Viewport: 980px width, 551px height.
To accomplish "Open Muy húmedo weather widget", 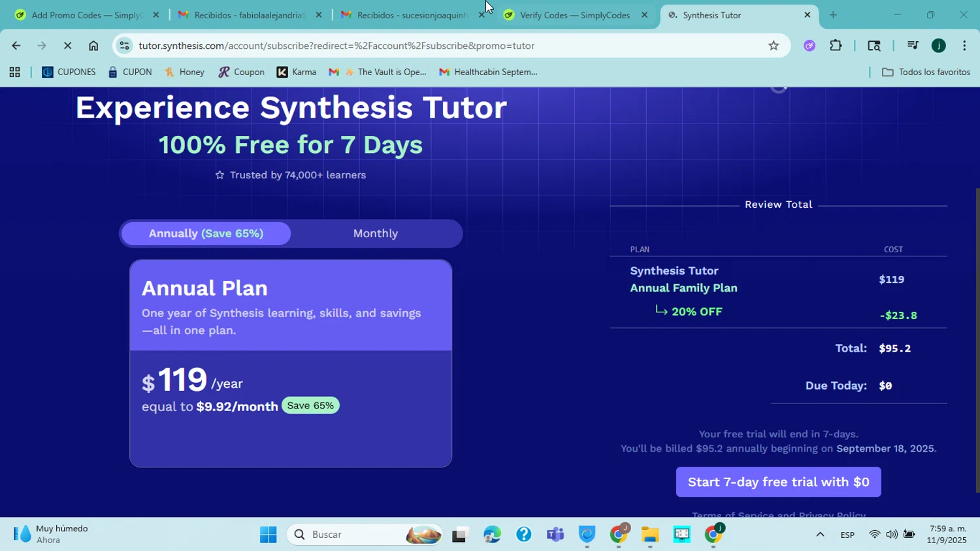I will tap(51, 535).
